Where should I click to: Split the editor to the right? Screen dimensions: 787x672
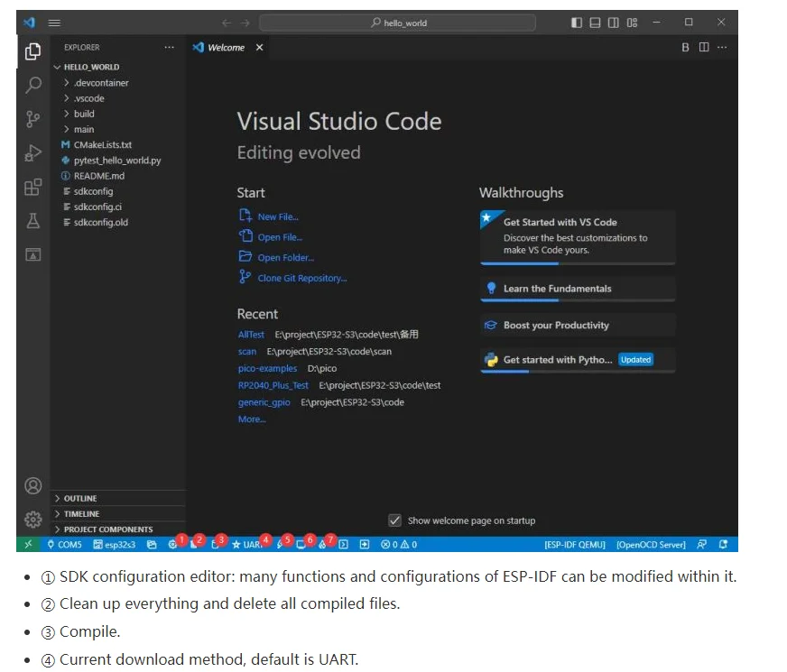(704, 47)
